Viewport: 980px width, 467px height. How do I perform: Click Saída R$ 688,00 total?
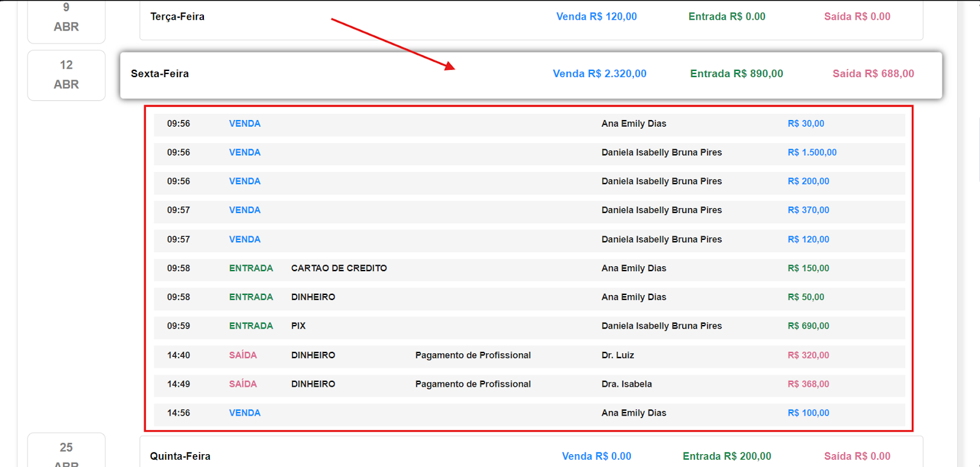tap(873, 73)
